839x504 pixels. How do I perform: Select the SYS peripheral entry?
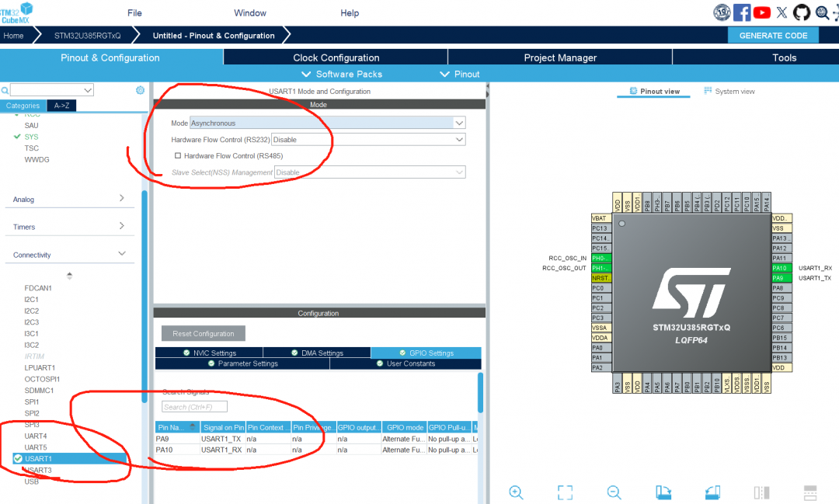pyautogui.click(x=31, y=137)
